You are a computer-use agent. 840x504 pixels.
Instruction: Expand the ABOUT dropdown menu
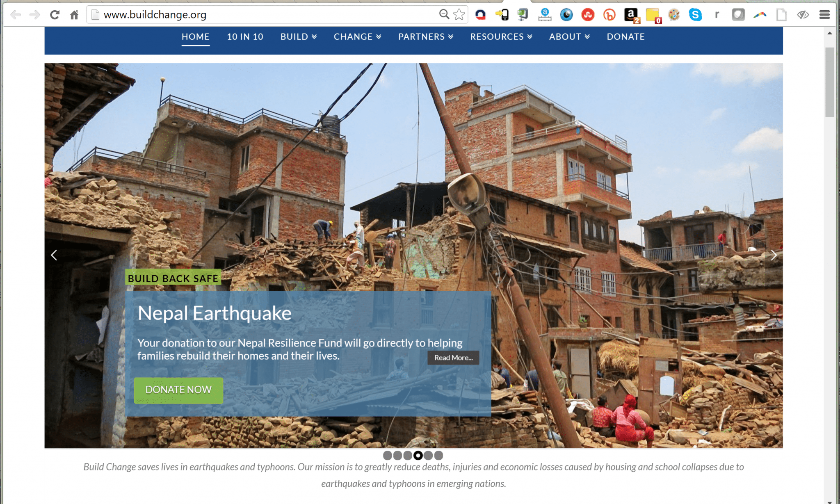tap(570, 36)
